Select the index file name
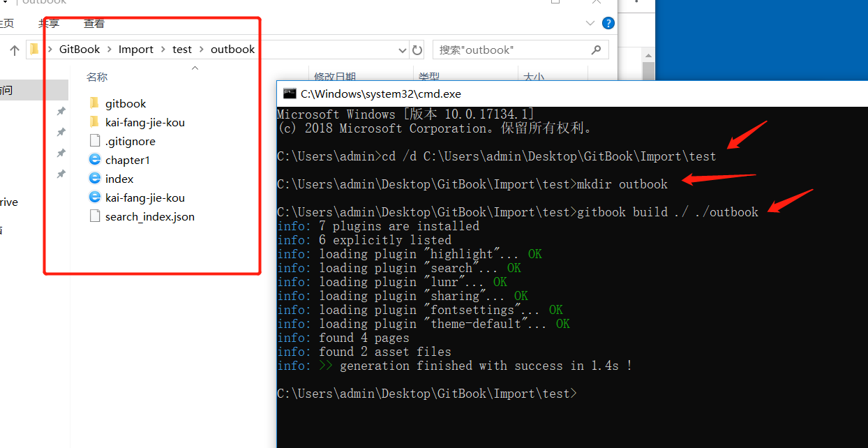868x448 pixels. [119, 179]
